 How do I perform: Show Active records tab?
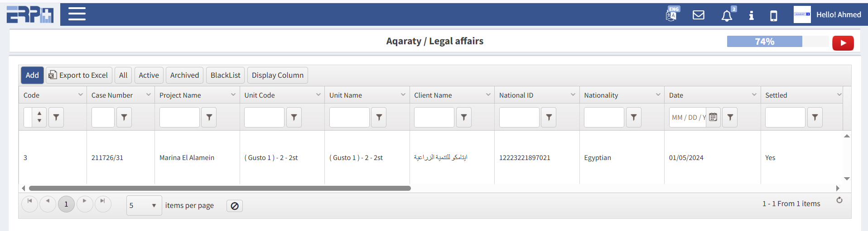coord(149,75)
